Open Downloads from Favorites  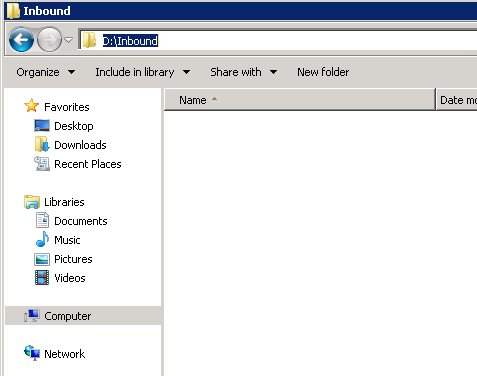click(80, 145)
